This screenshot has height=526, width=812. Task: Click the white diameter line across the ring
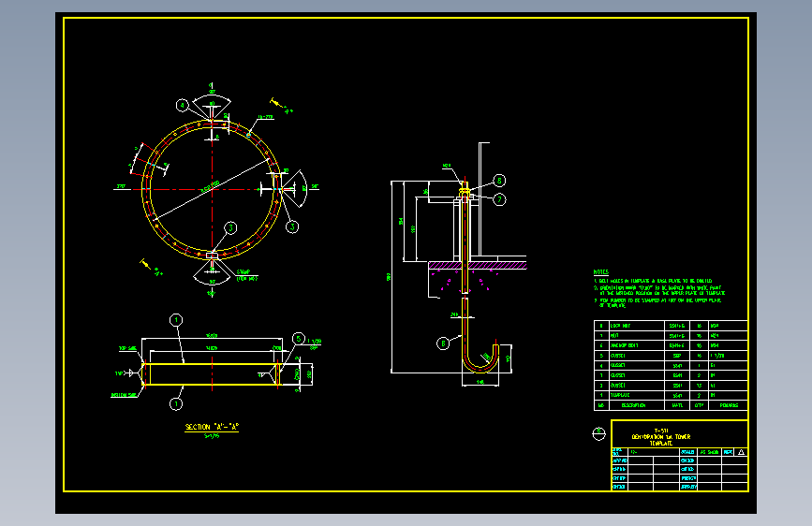213,189
